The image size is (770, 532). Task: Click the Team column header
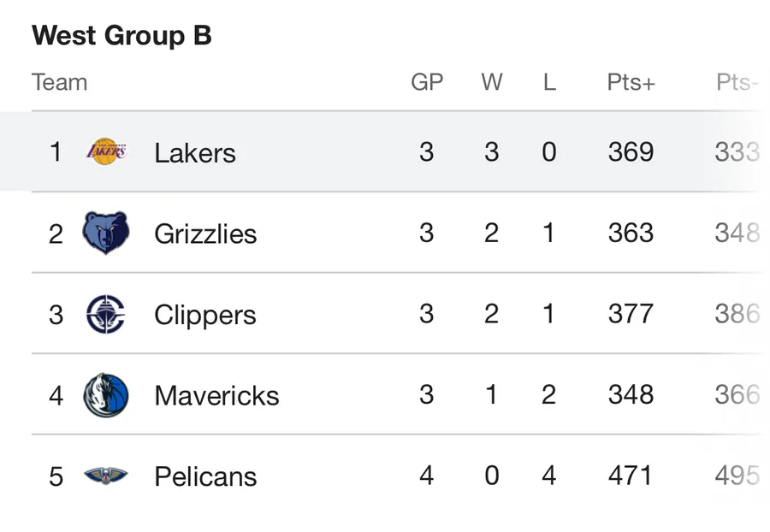tap(59, 82)
